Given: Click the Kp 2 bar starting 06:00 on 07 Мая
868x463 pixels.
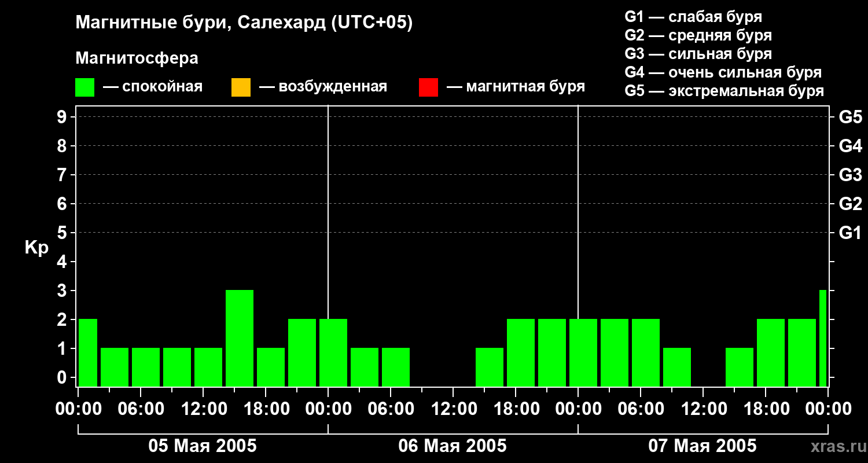Looking at the screenshot, I should 646,352.
